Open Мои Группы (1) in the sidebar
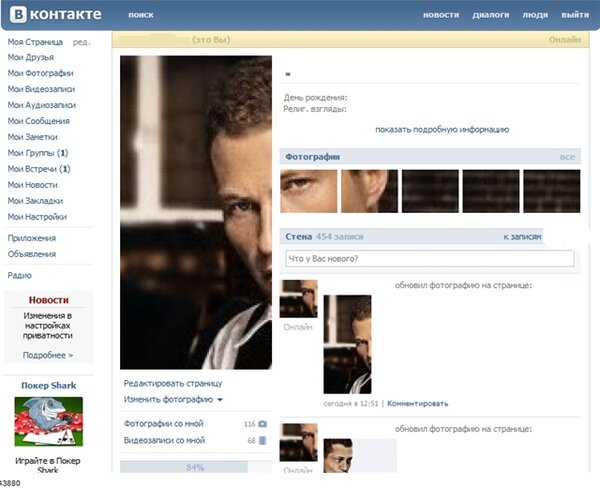Viewport: 600px width, 488px height. pyautogui.click(x=38, y=153)
